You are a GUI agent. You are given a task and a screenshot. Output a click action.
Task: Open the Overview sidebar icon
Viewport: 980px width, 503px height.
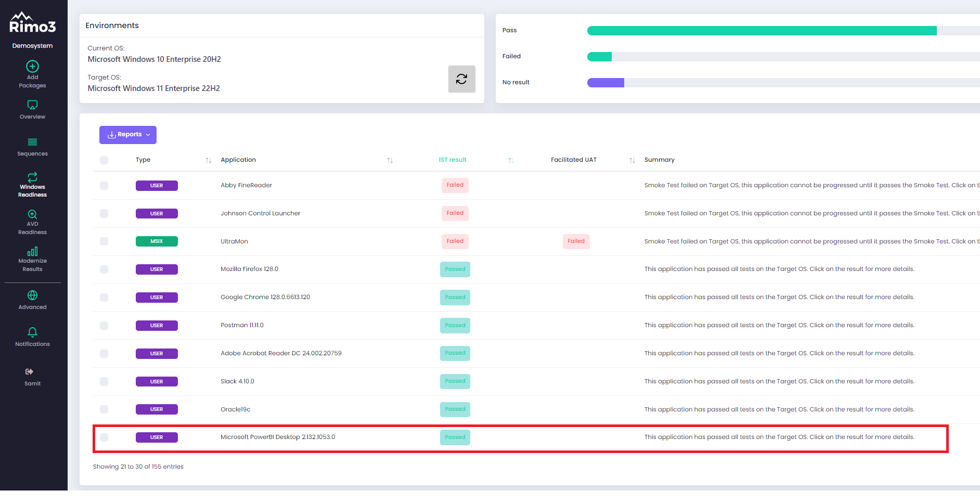click(x=32, y=105)
